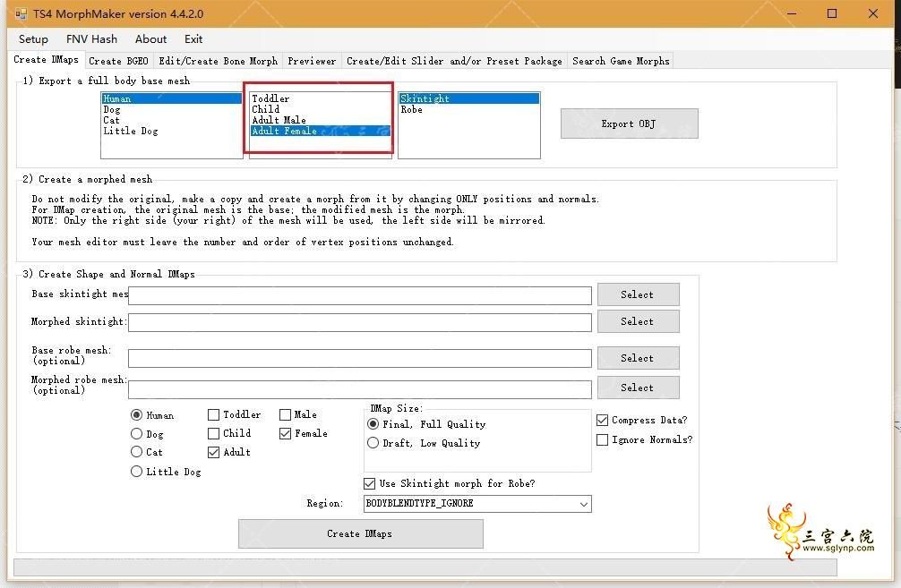
Task: Open the About menu
Action: tap(150, 39)
